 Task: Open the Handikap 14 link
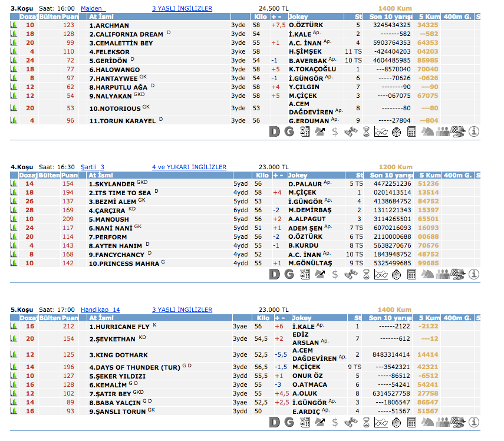100,310
